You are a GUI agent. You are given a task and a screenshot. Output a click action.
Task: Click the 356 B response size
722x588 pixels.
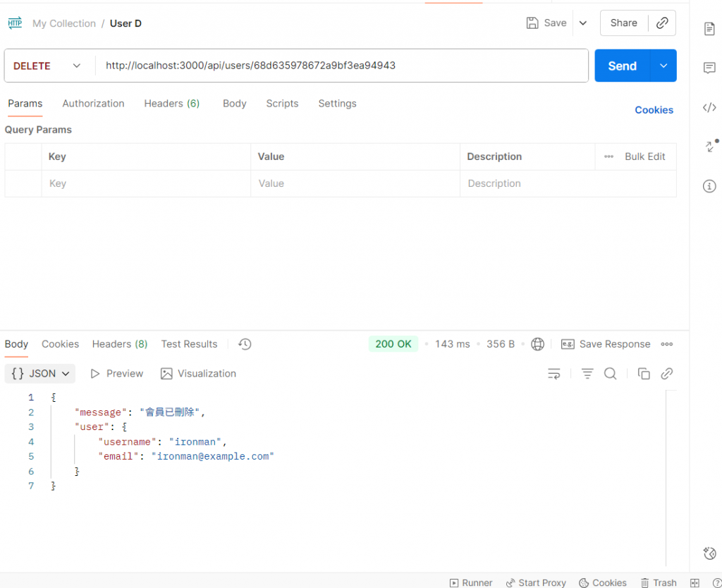pos(501,344)
